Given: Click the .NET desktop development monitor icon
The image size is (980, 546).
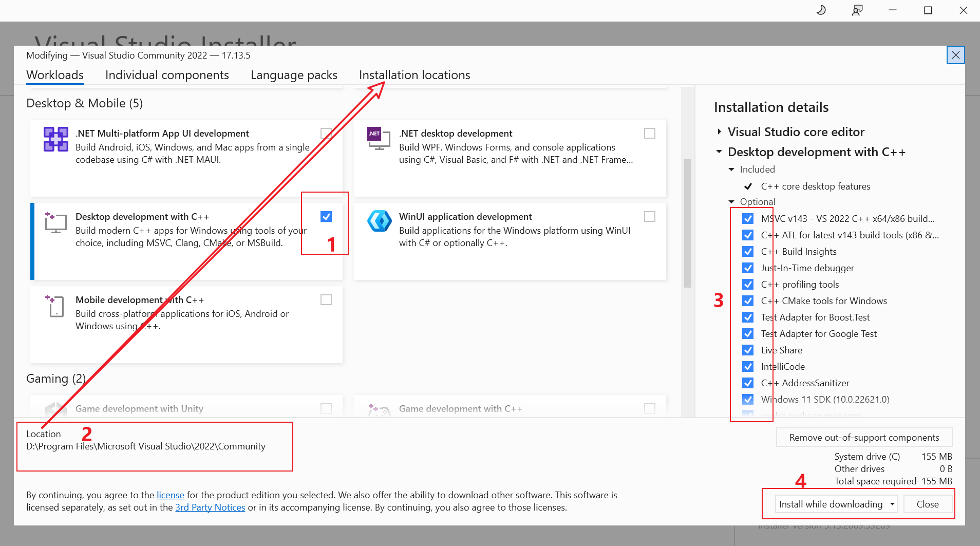Looking at the screenshot, I should 379,139.
